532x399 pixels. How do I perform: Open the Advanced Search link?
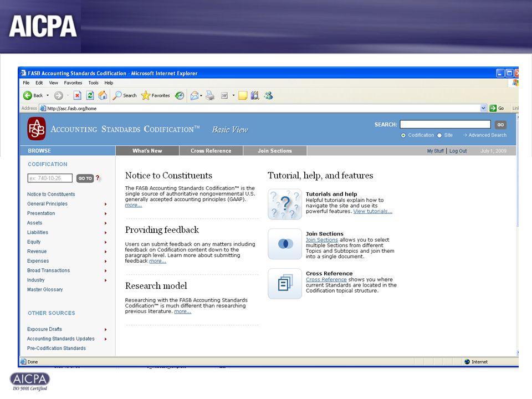click(488, 135)
